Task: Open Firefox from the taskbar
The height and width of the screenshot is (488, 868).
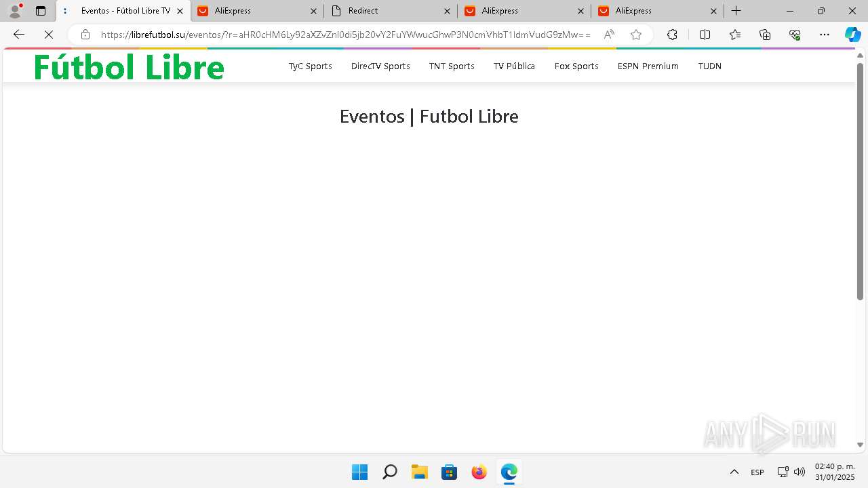Action: click(479, 472)
